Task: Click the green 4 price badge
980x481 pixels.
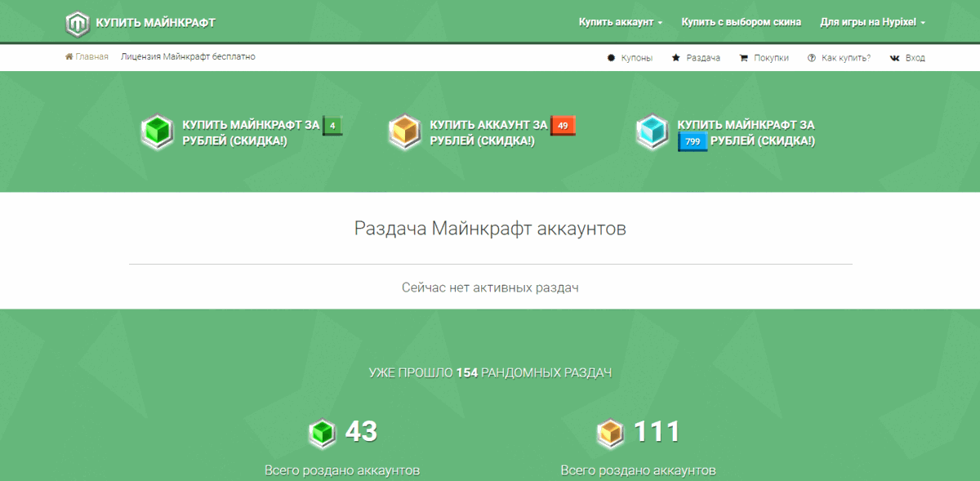Action: [332, 126]
